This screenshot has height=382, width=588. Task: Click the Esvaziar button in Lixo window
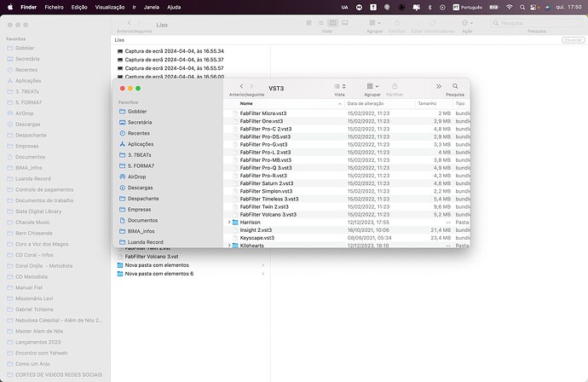(573, 40)
